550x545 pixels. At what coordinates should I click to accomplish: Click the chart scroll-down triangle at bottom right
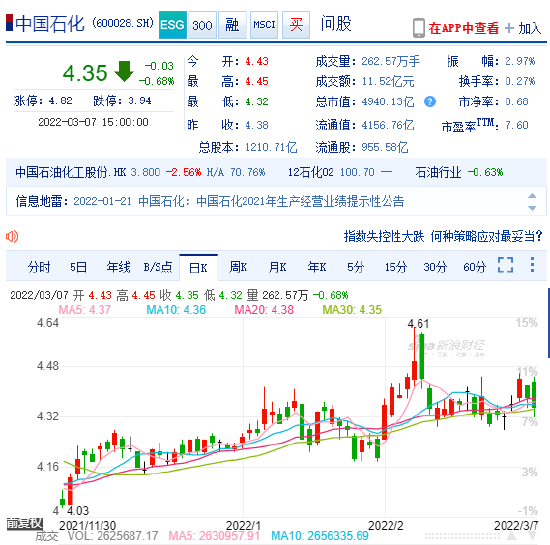(x=532, y=536)
